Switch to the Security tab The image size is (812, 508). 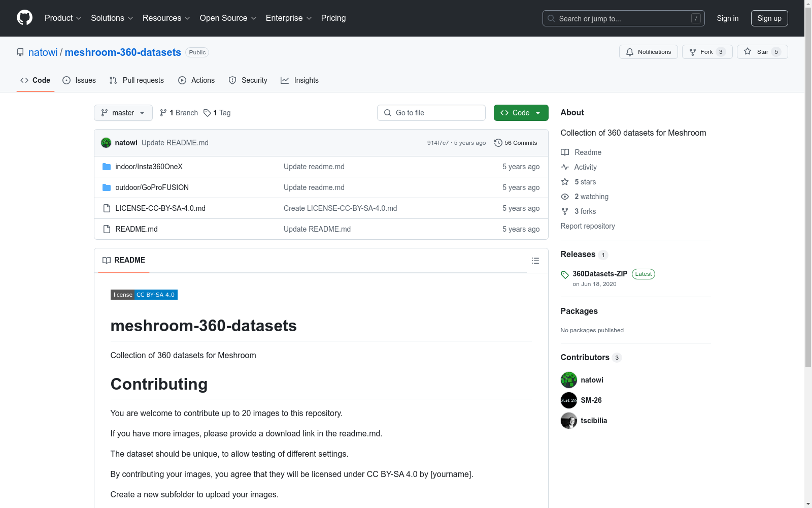(248, 80)
